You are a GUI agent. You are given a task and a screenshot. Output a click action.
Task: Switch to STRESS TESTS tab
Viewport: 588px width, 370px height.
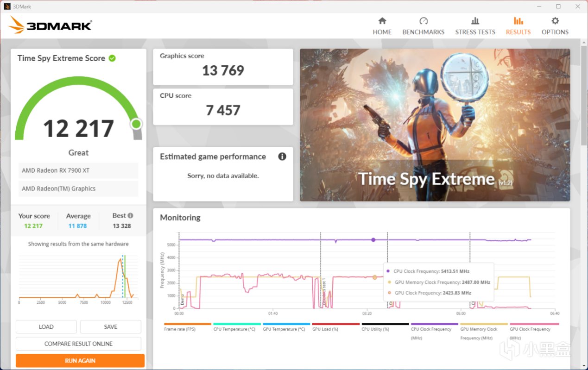(475, 26)
